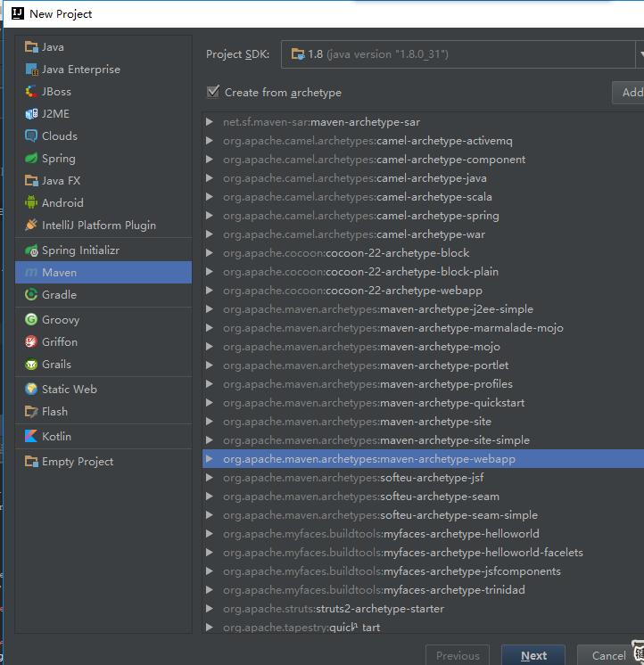644x665 pixels.
Task: Select Static Web project type
Action: pos(103,389)
